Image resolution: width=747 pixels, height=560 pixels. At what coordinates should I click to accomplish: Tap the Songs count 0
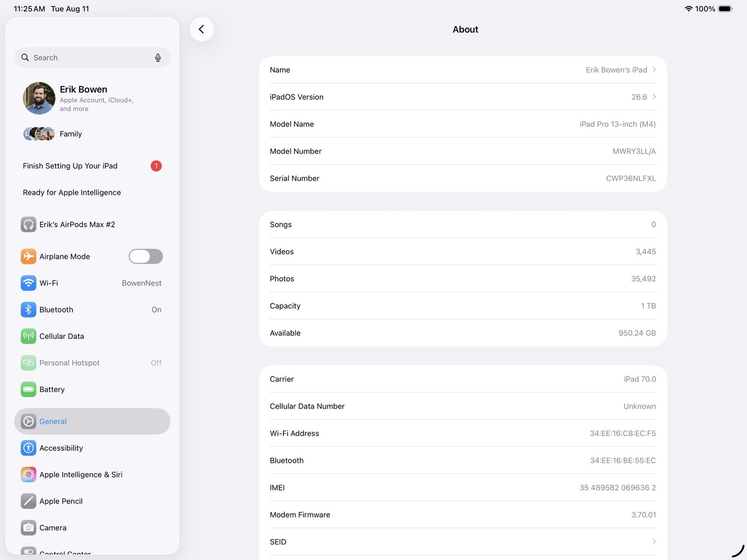click(x=654, y=224)
